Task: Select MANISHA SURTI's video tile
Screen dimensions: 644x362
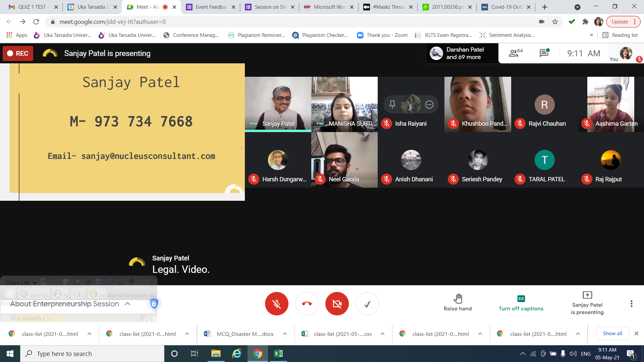Action: [x=344, y=104]
